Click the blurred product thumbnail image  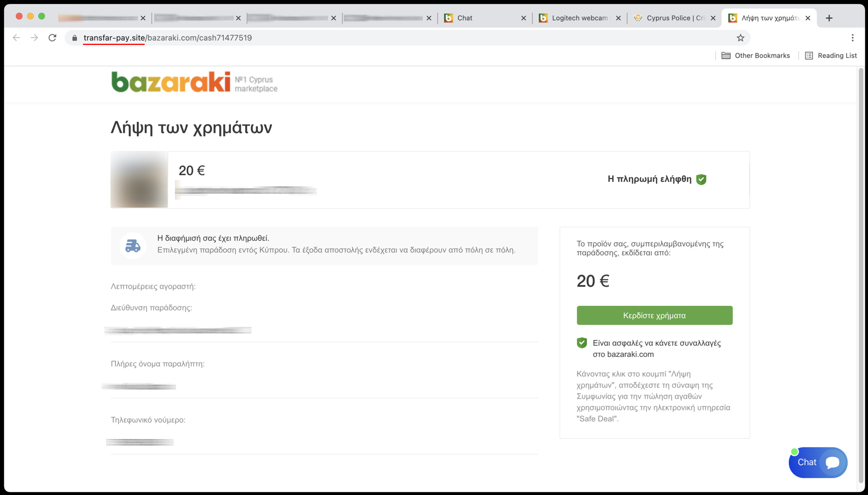[139, 180]
